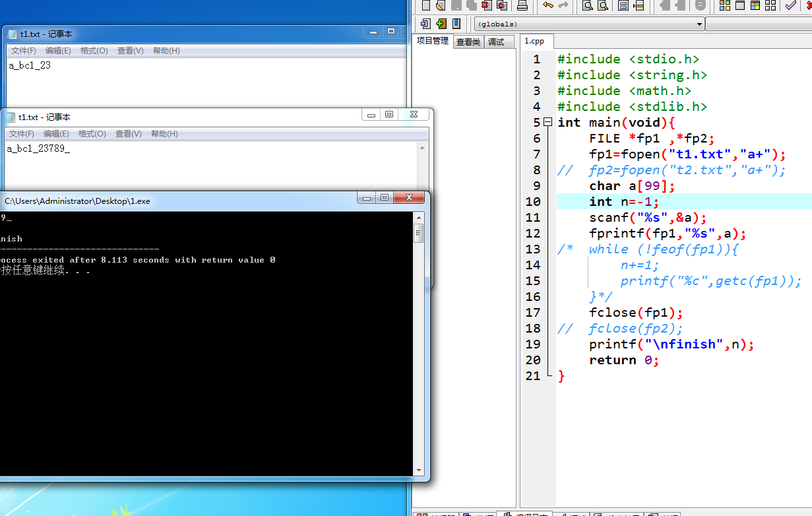Open Replace using second magnifier icon
Image resolution: width=812 pixels, height=516 pixels.
point(602,5)
